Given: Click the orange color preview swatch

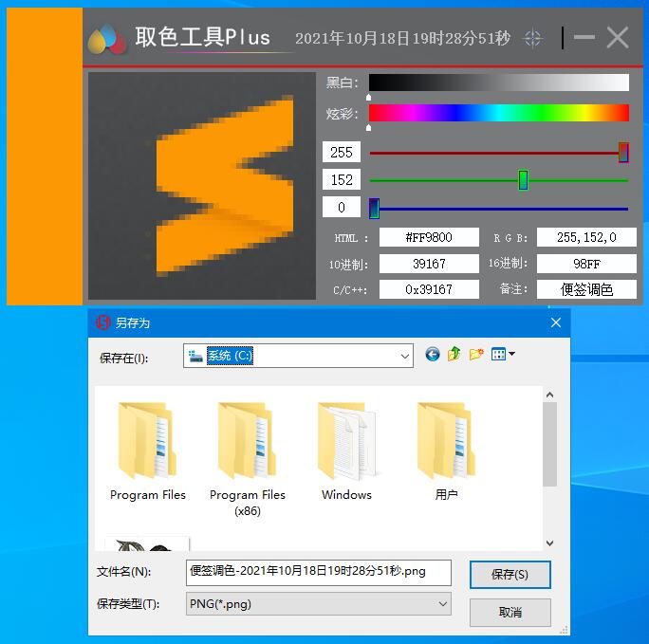Looking at the screenshot, I should point(45,156).
